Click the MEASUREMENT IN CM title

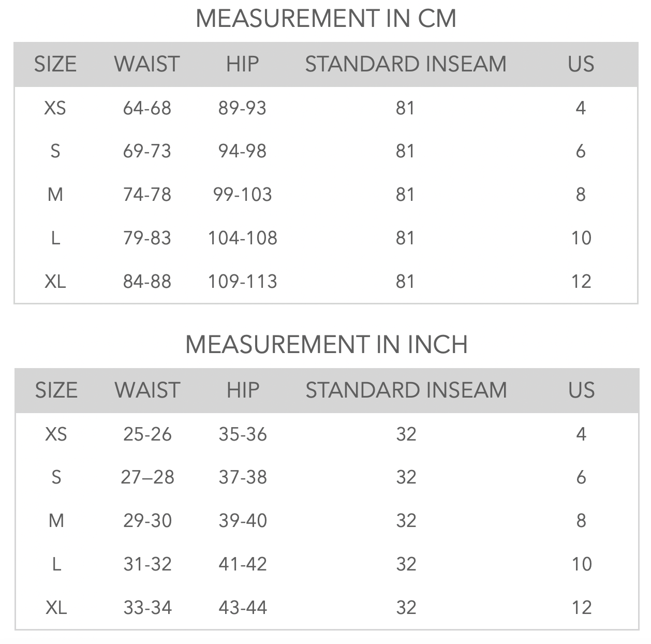coord(326,19)
